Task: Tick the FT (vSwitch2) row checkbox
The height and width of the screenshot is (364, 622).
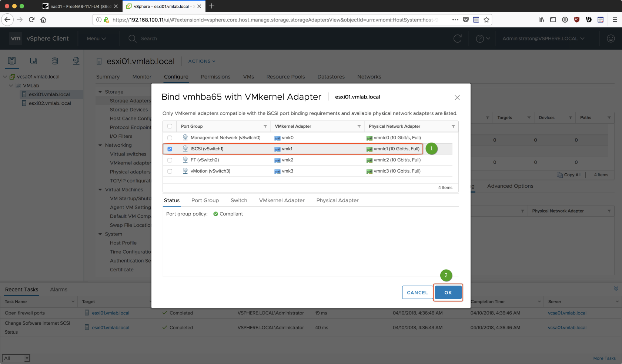Action: pyautogui.click(x=170, y=160)
